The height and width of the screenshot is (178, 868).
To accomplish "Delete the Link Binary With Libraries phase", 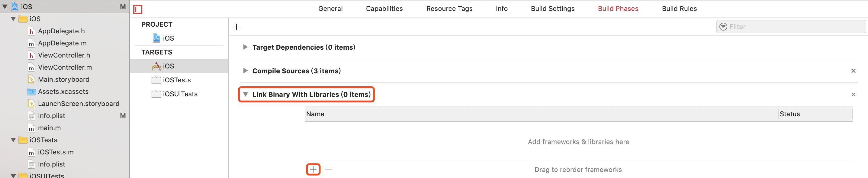I will coord(853,94).
